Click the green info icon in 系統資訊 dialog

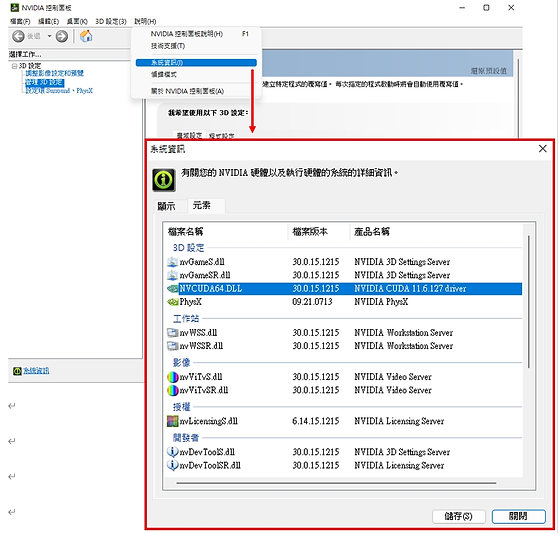(164, 180)
